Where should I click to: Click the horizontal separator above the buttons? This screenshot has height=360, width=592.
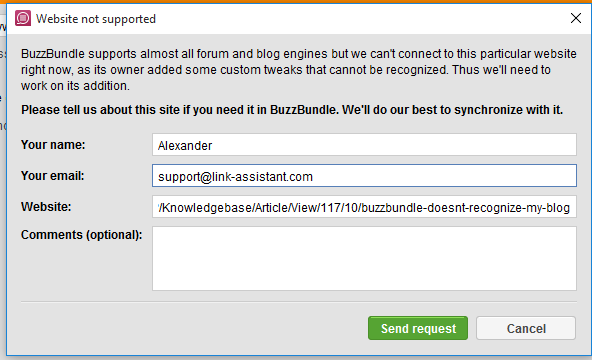point(299,302)
